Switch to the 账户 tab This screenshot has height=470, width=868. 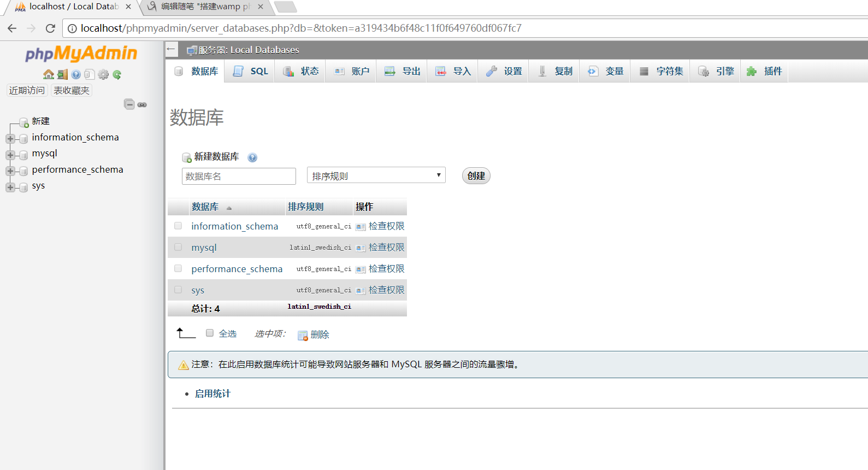click(x=351, y=72)
